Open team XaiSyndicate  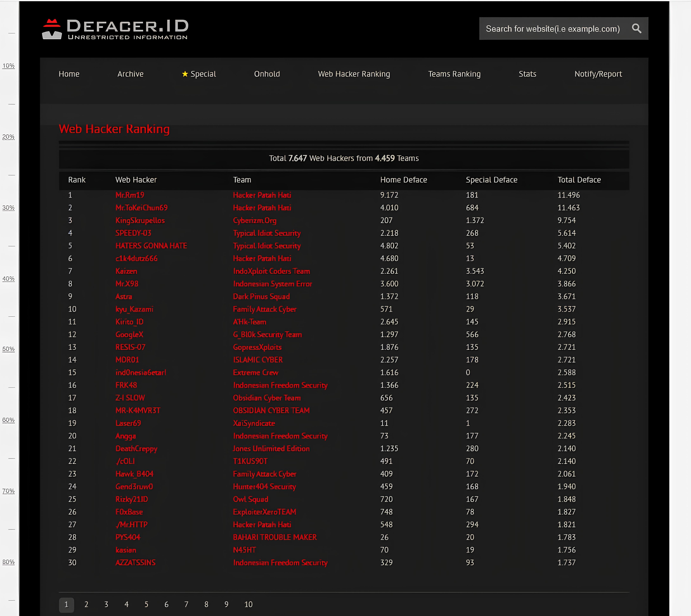coord(254,423)
